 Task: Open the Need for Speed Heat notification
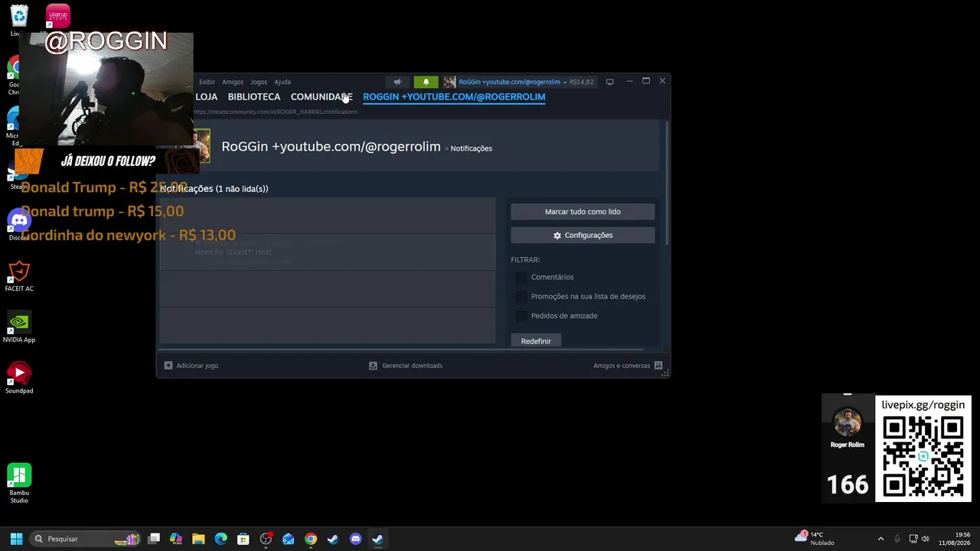point(328,253)
